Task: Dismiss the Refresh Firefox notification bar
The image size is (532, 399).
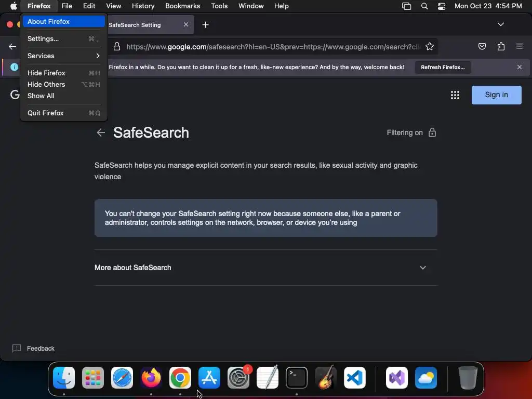Action: click(x=519, y=67)
